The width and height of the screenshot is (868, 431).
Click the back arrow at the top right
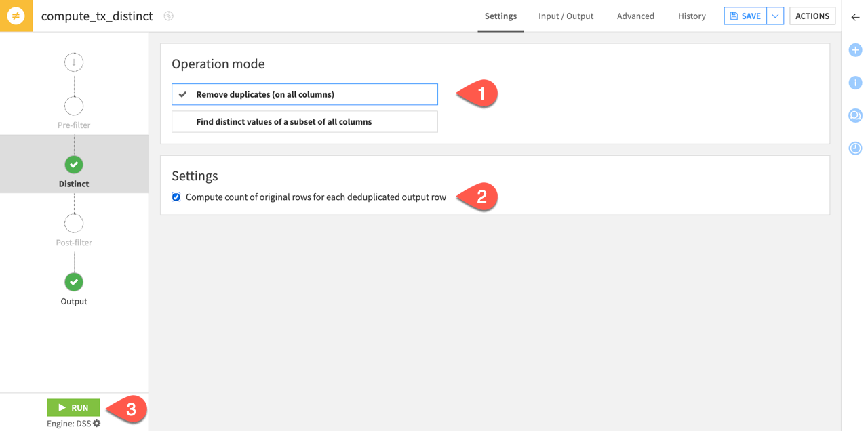(x=855, y=17)
